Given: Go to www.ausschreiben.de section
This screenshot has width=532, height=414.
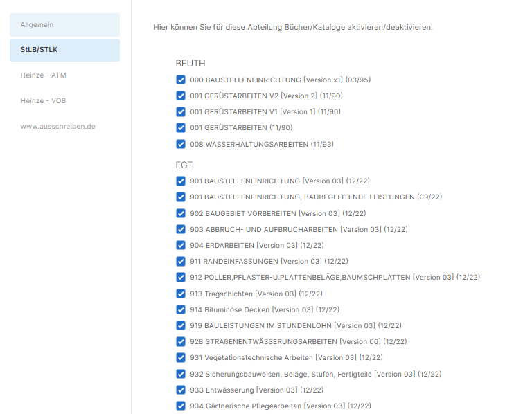Looking at the screenshot, I should tap(57, 127).
